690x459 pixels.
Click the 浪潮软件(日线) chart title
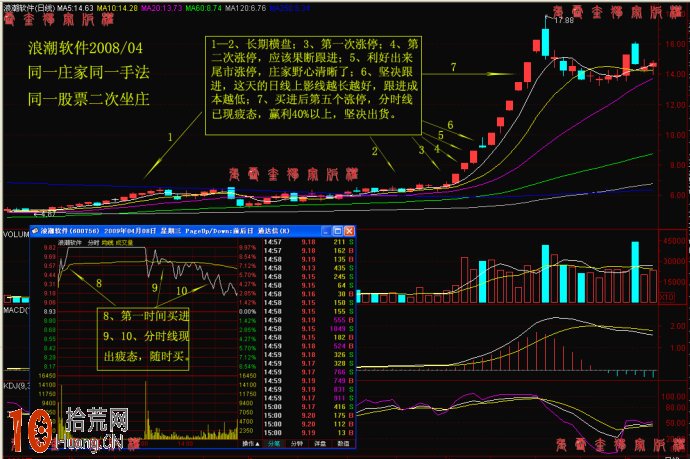pyautogui.click(x=29, y=8)
